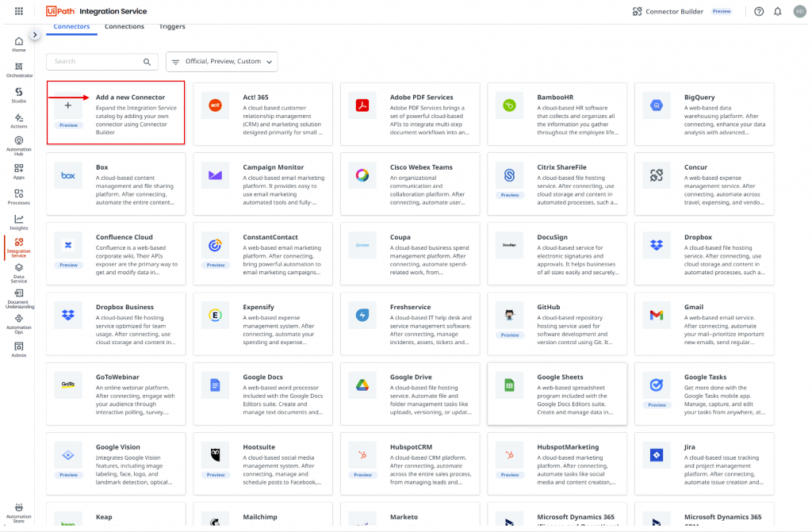Open the Confluence Cloud icon
The image size is (812, 532).
(68, 245)
